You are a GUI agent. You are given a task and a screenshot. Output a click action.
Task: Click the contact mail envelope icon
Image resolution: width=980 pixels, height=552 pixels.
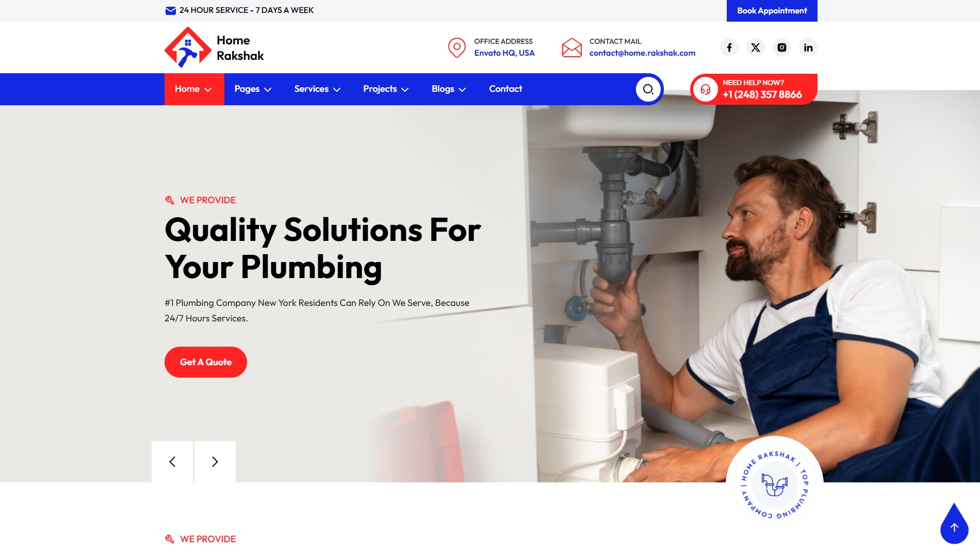pyautogui.click(x=572, y=47)
